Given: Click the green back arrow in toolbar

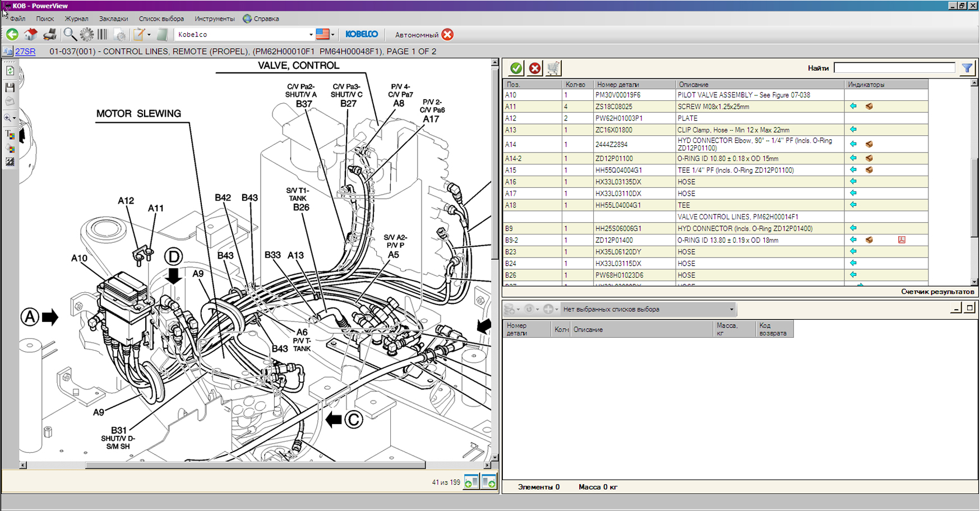Looking at the screenshot, I should tap(12, 35).
